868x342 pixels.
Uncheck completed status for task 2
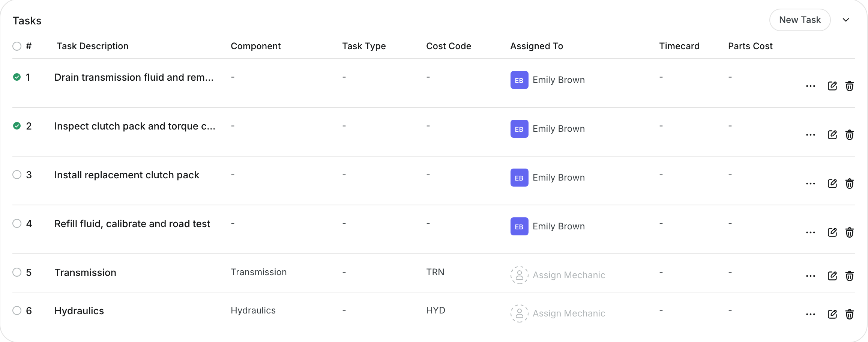click(x=17, y=126)
